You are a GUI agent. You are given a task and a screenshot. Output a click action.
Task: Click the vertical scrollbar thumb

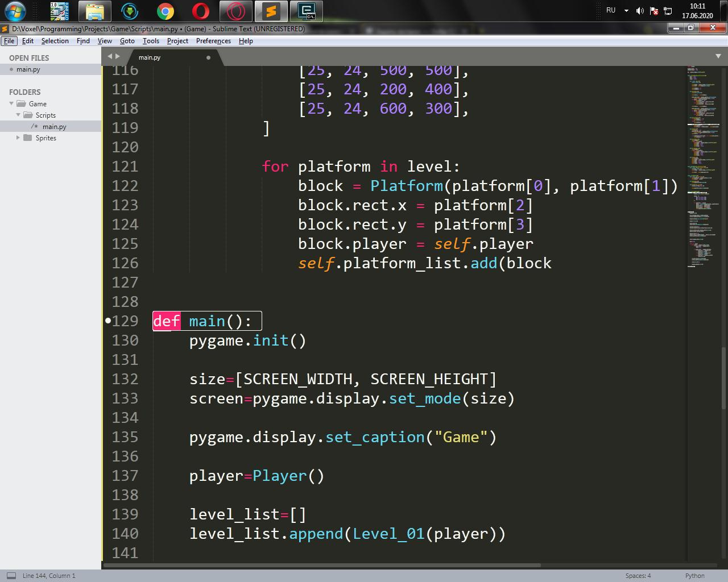724,377
